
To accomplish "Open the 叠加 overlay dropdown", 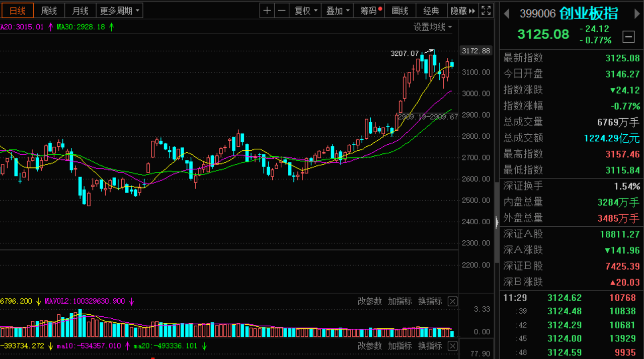I will (x=338, y=11).
